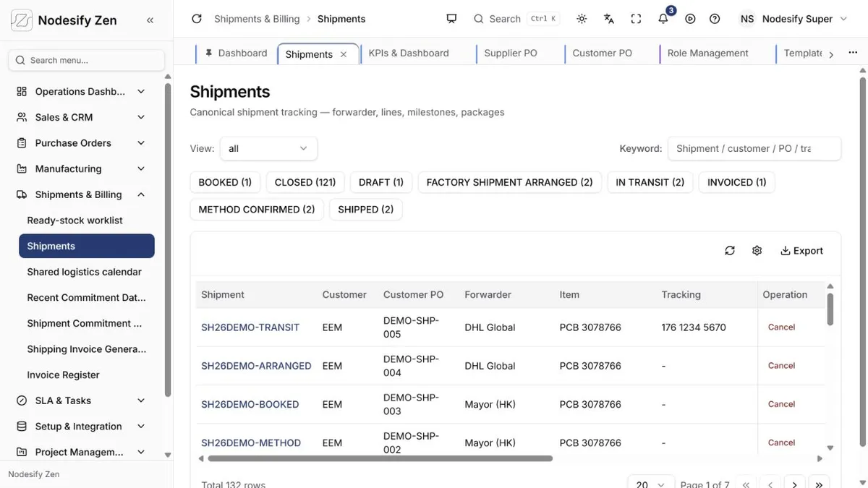The width and height of the screenshot is (868, 488).
Task: Open the help question mark icon
Action: click(x=715, y=19)
